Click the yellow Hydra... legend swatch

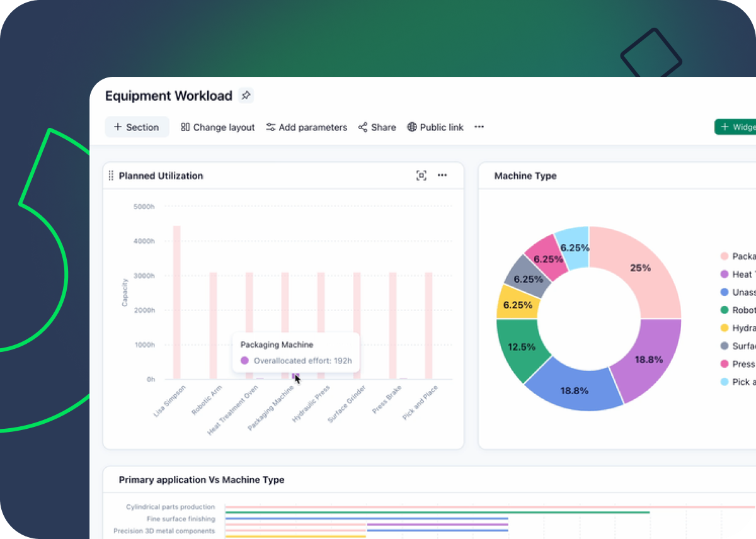click(x=724, y=328)
